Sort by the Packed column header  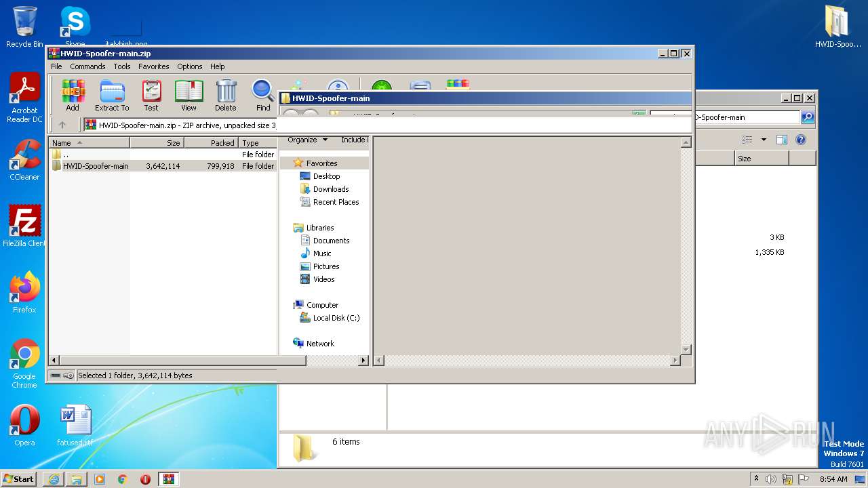click(x=211, y=143)
